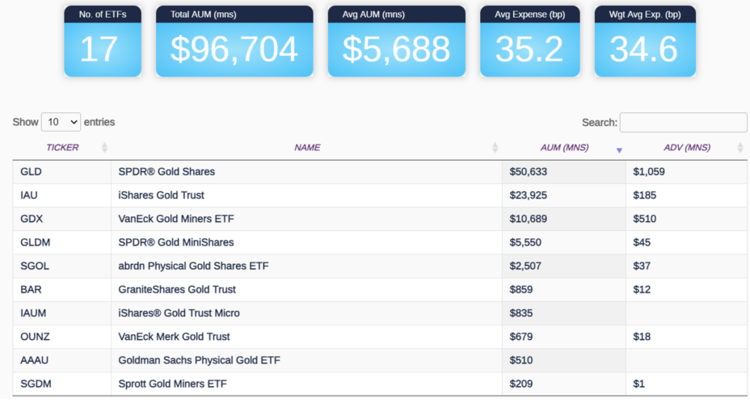Image resolution: width=750 pixels, height=403 pixels.
Task: Click the SGOL ticker cell
Action: (x=33, y=266)
